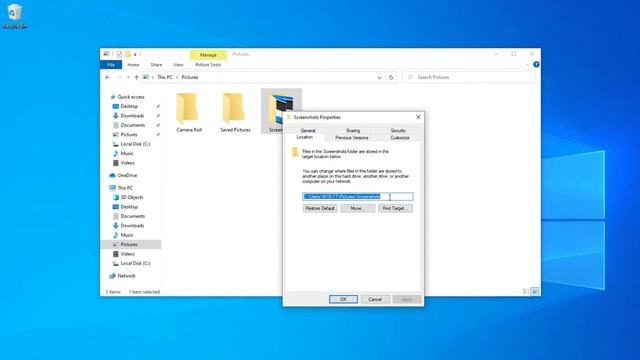Image resolution: width=640 pixels, height=360 pixels.
Task: Select Downloads under Quick access
Action: 132,116
